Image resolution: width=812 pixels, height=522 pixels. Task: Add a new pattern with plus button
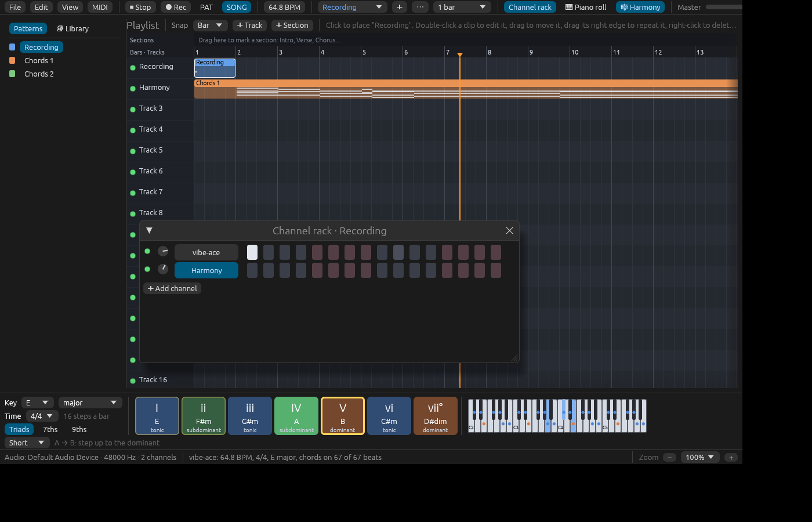point(399,7)
